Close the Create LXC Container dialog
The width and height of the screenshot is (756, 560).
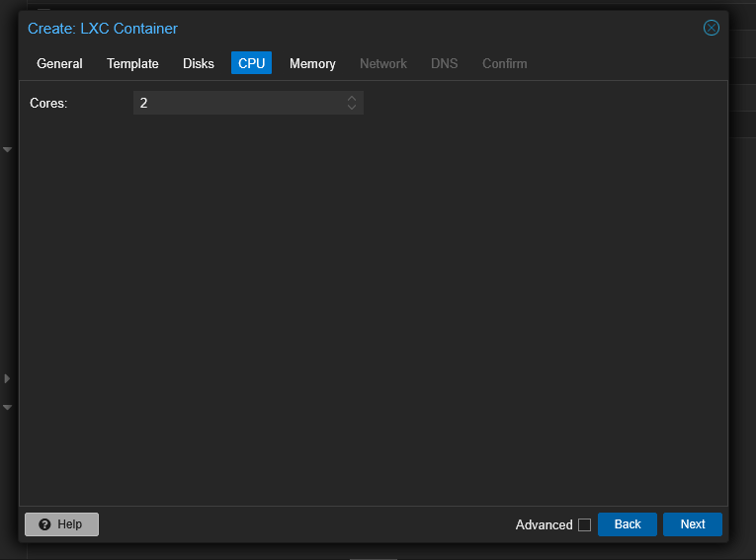[x=711, y=28]
